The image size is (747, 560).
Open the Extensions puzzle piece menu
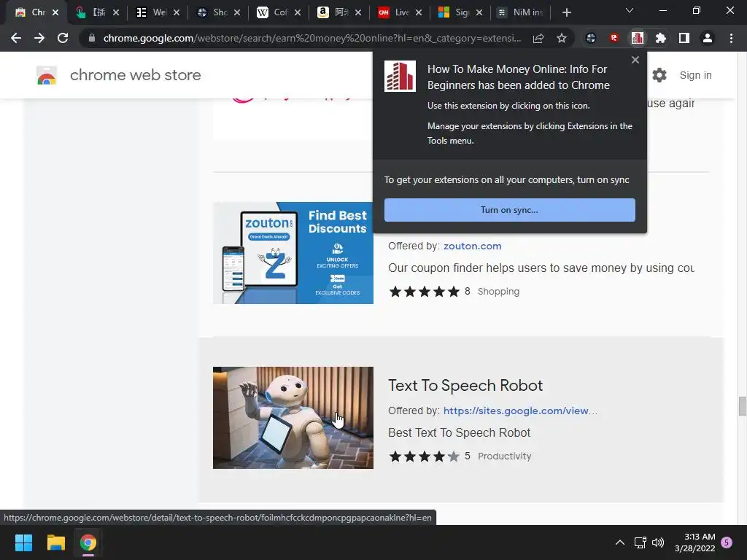(661, 38)
